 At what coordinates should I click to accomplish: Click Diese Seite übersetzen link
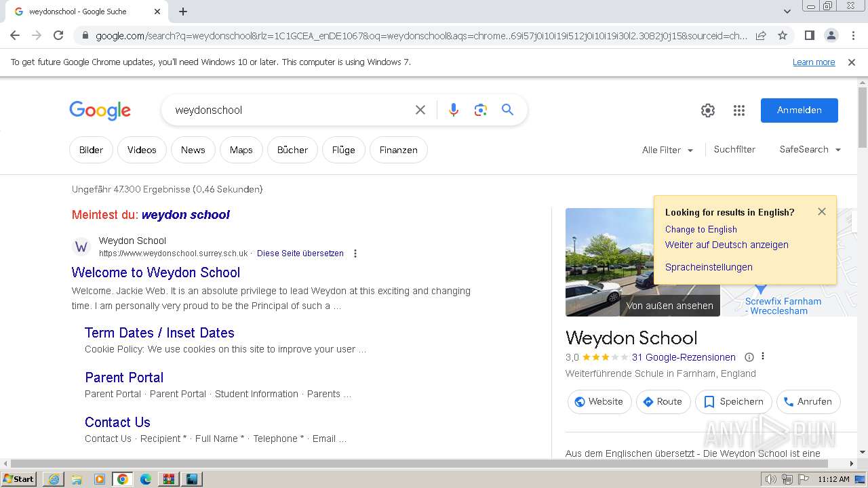(x=300, y=253)
